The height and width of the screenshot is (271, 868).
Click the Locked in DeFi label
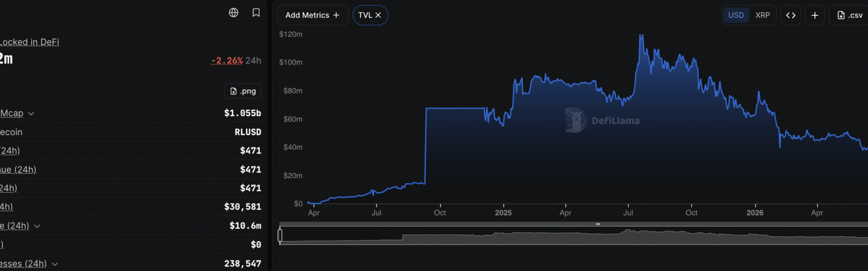tap(29, 42)
